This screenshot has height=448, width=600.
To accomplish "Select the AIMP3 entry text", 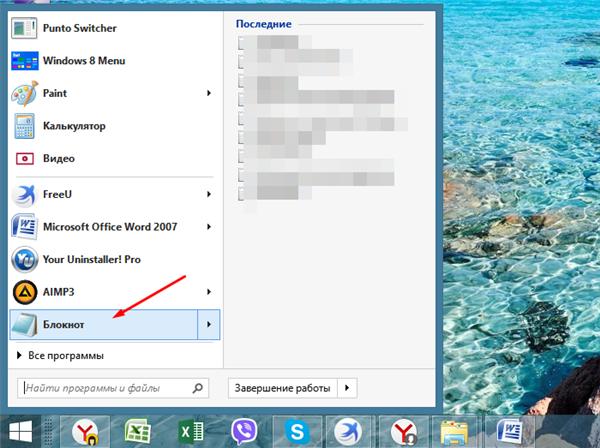I will 59,292.
